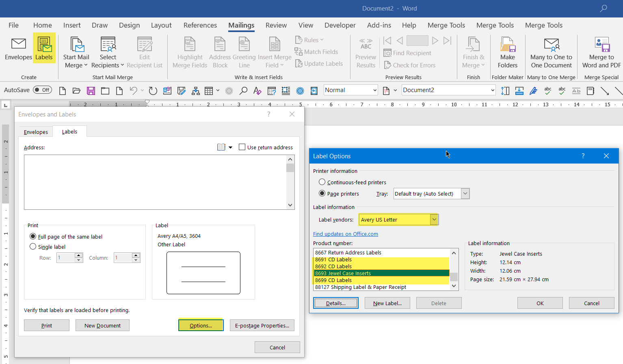Click the PDF page icon next to Normal

(x=386, y=90)
